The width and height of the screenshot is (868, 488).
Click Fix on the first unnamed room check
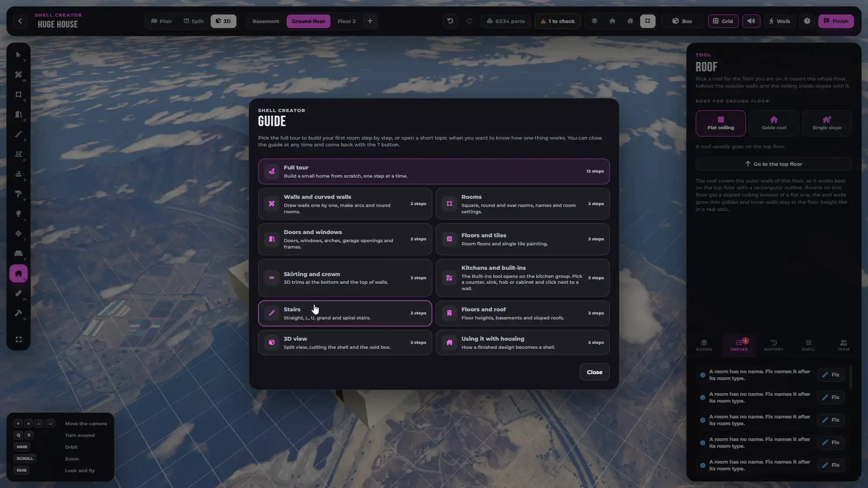[x=831, y=375]
